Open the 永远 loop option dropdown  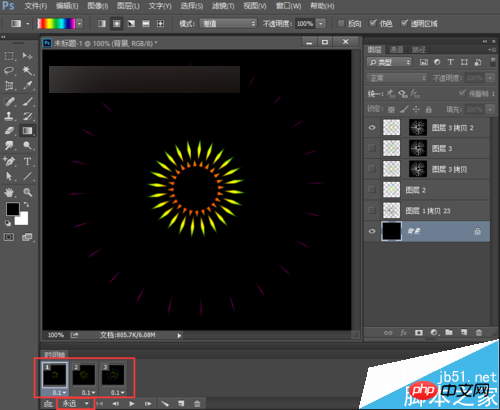[x=76, y=404]
